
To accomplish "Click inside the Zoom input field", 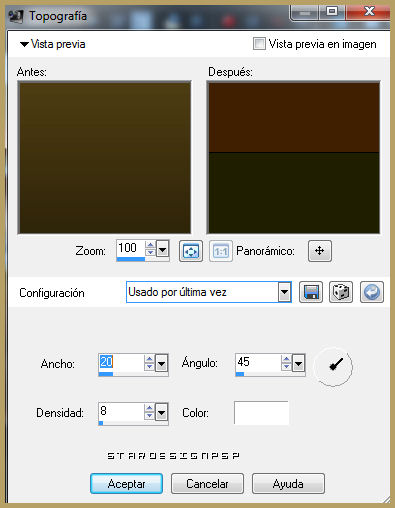I will (x=131, y=248).
